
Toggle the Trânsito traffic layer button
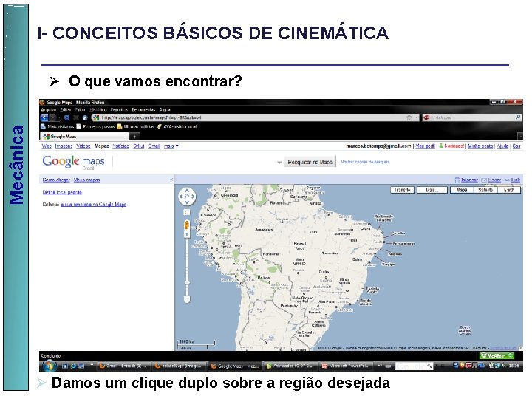(403, 191)
